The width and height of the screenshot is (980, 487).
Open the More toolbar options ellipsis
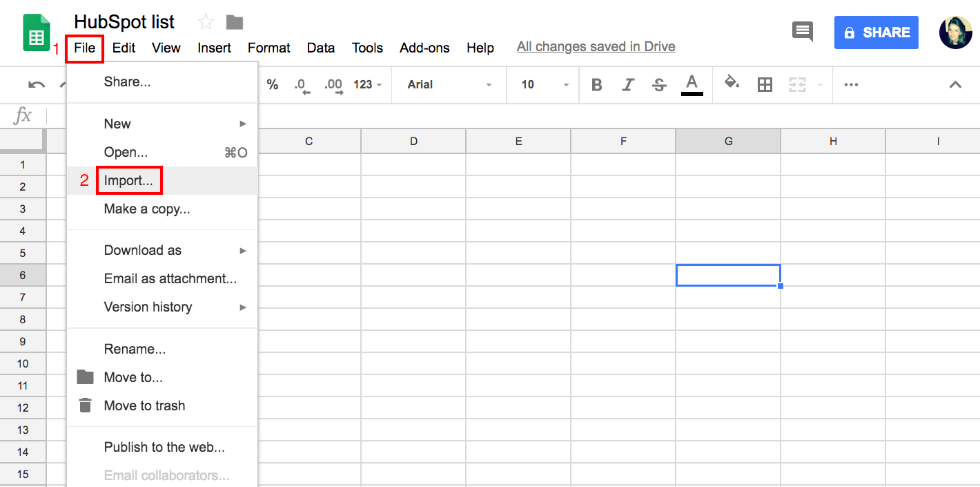(851, 85)
